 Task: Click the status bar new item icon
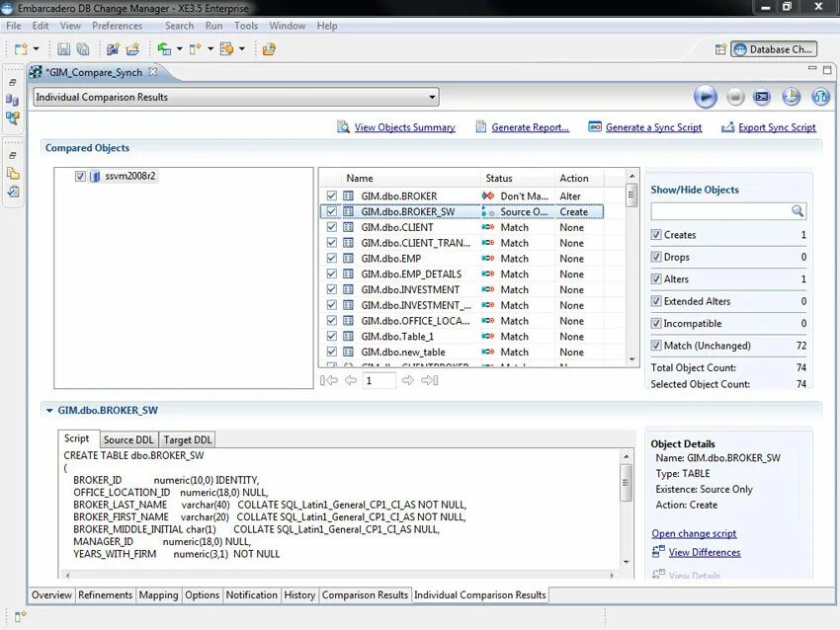point(20,616)
